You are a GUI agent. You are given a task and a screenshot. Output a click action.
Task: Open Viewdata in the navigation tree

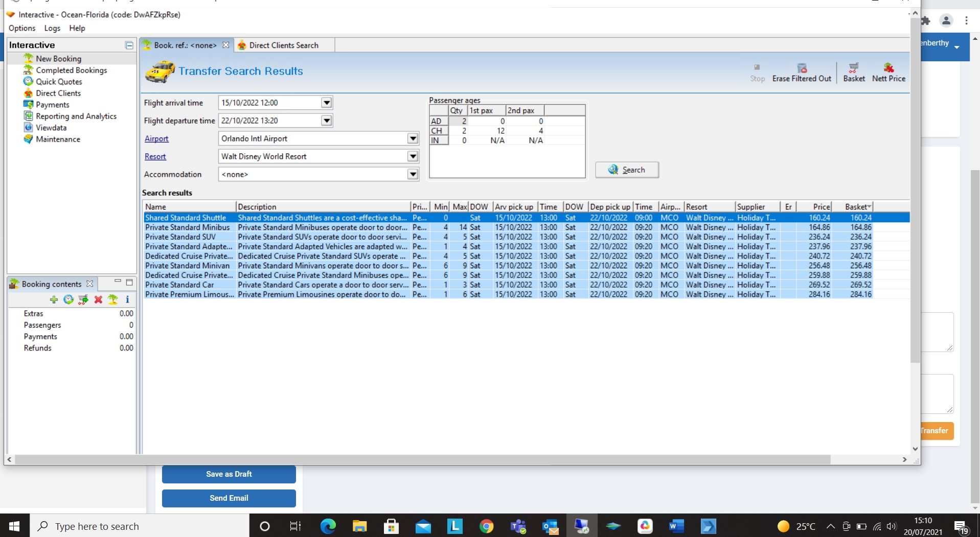click(51, 128)
